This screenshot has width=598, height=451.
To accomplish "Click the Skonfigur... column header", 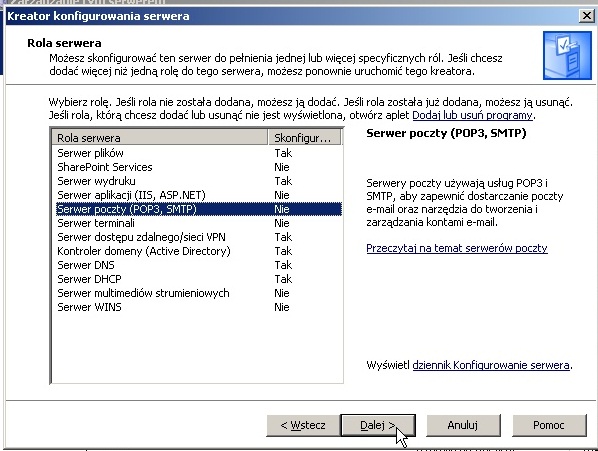I will click(304, 138).
